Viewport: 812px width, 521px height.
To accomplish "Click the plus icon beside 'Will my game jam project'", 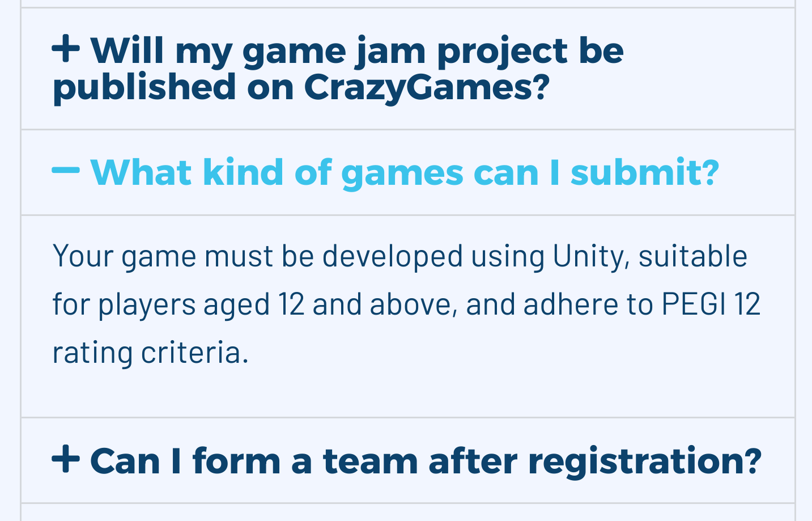I will (x=66, y=49).
